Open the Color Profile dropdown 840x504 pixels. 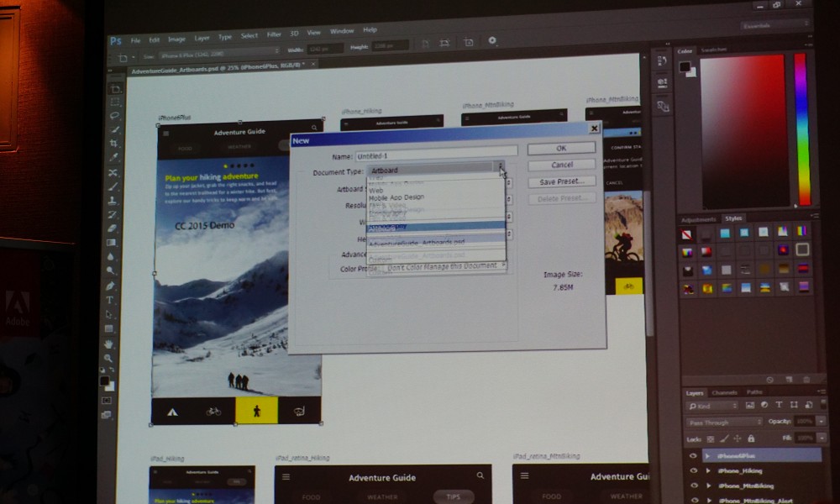tap(445, 267)
